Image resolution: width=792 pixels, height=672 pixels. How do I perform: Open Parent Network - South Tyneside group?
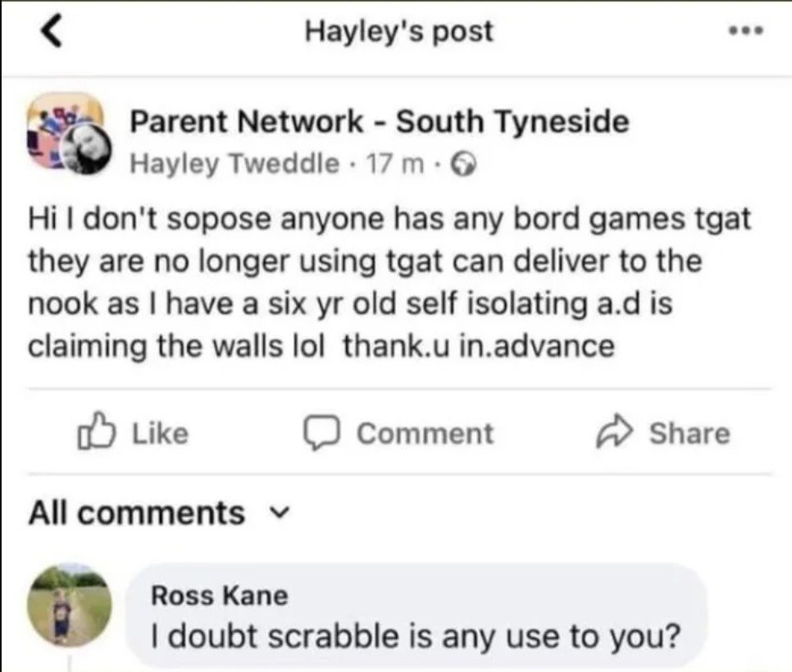(380, 122)
